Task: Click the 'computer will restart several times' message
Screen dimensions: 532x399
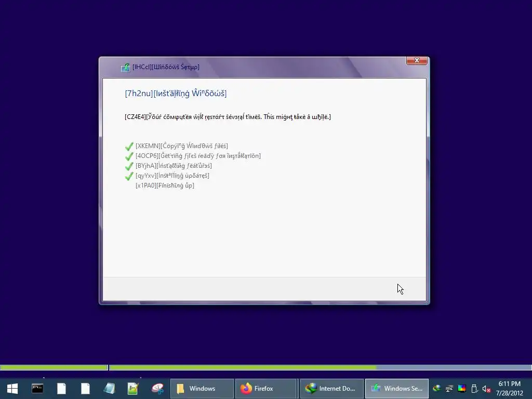Action: click(x=228, y=117)
